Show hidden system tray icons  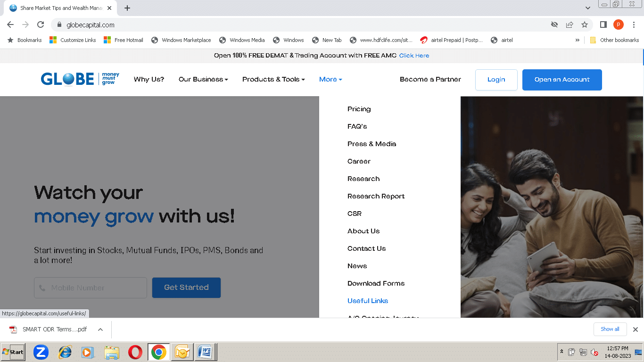[561, 352]
